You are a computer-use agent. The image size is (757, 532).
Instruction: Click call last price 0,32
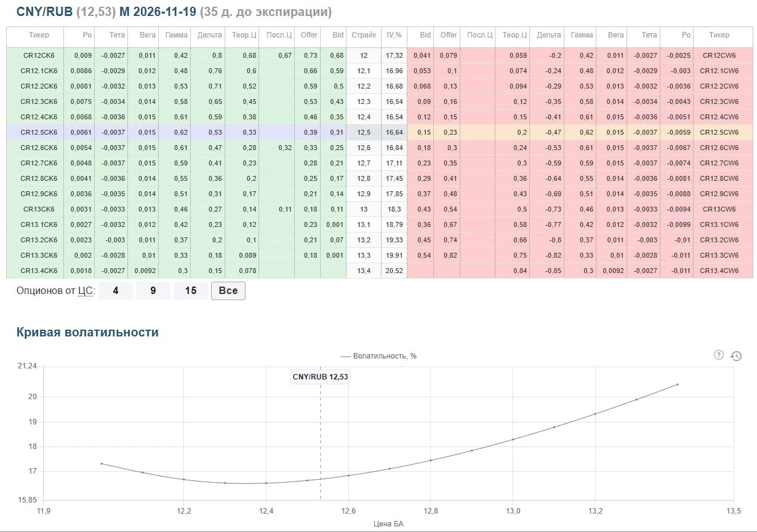click(x=284, y=148)
